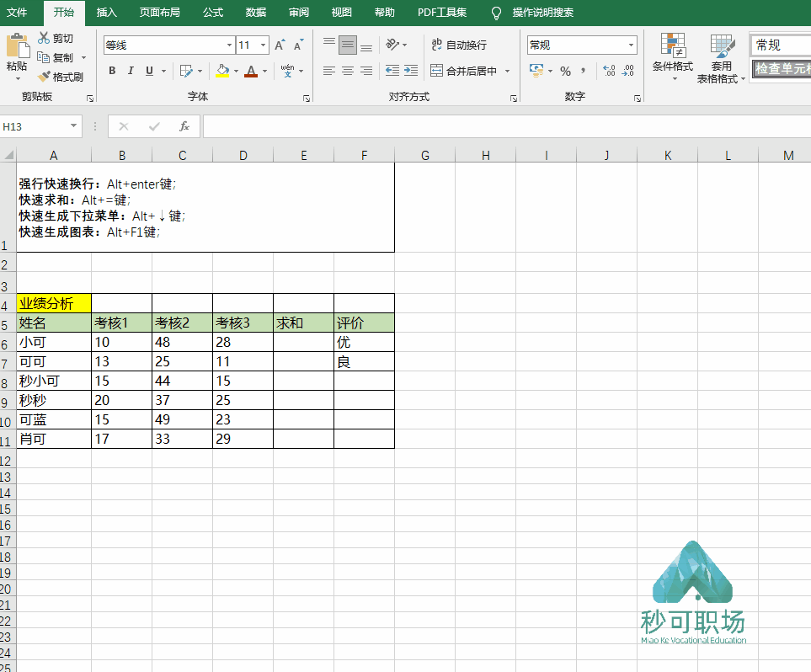Expand Merge & Center (合并后居中) arrow
This screenshot has width=811, height=672.
[507, 71]
